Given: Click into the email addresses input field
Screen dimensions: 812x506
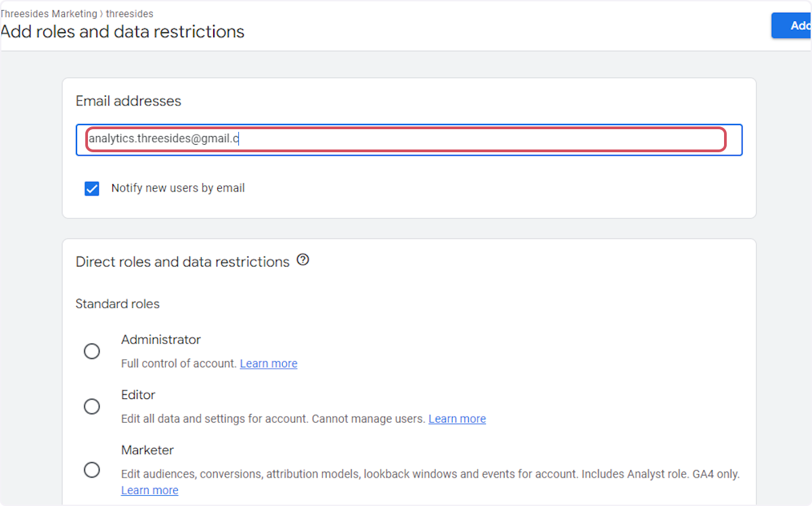Looking at the screenshot, I should point(406,140).
